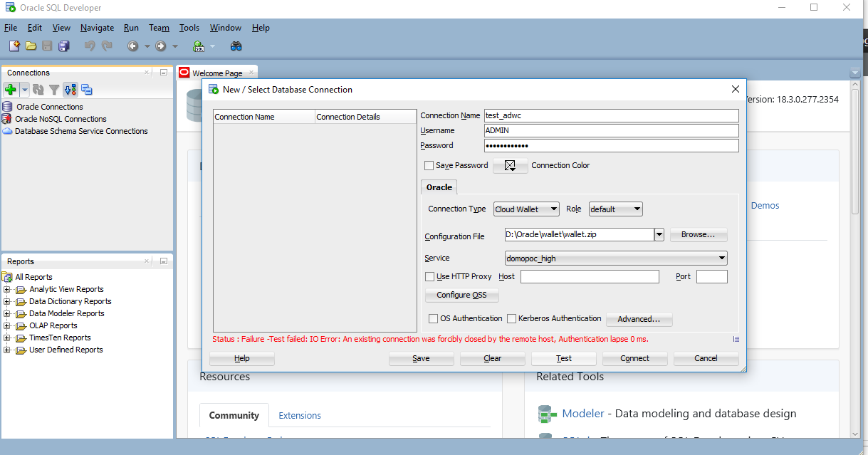
Task: Open the Back history dropdown arrow
Action: (147, 46)
